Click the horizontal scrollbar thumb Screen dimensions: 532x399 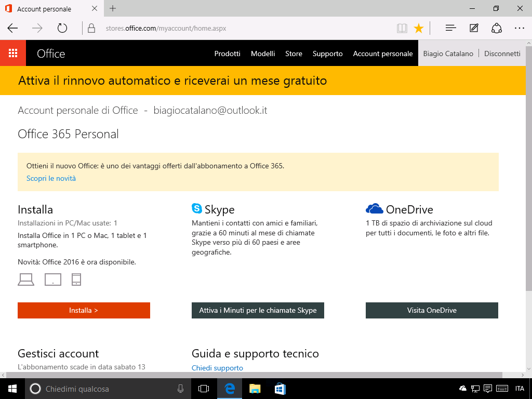tap(254, 375)
